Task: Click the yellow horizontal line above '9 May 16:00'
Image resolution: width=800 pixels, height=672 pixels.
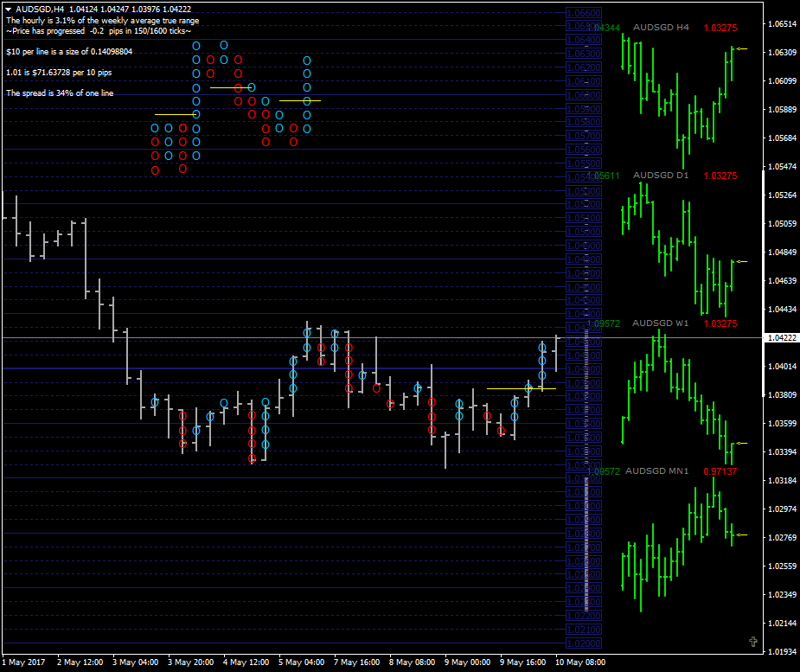Action: pos(522,389)
